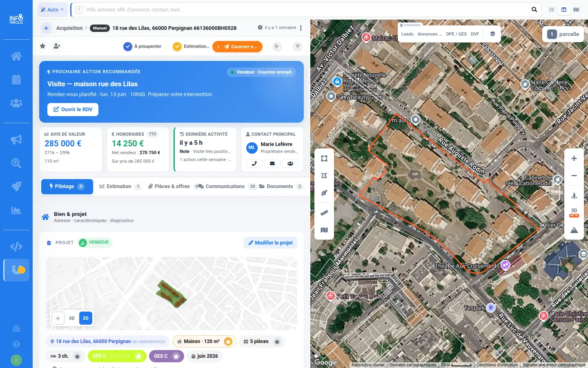This screenshot has height=368, width=588.
Task: Click the 1 parcelle button on map
Action: [563, 34]
